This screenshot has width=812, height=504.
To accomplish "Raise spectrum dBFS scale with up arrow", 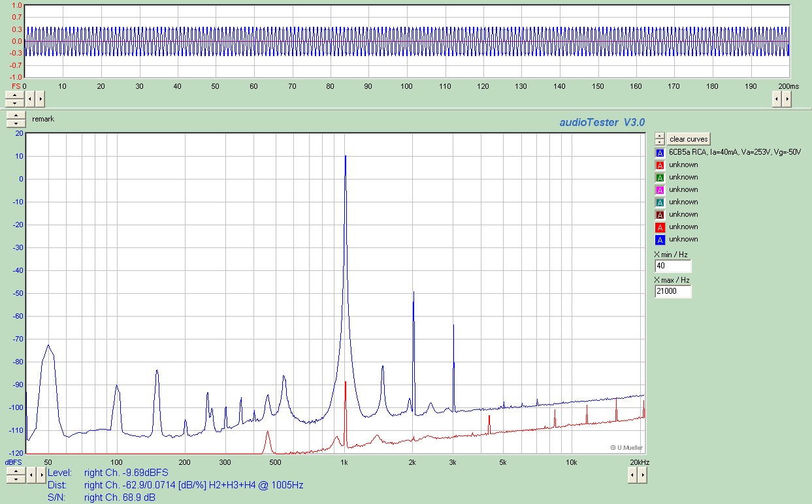I will 16,471.
